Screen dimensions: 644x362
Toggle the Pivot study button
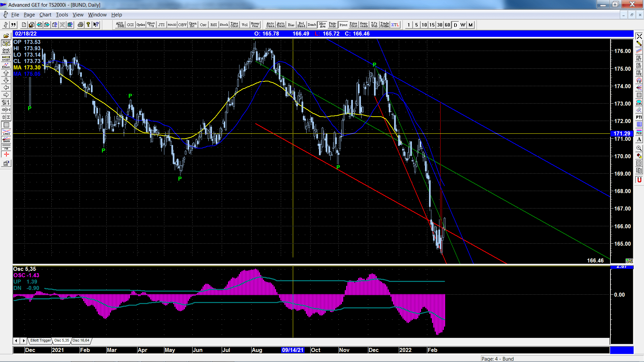(x=343, y=25)
